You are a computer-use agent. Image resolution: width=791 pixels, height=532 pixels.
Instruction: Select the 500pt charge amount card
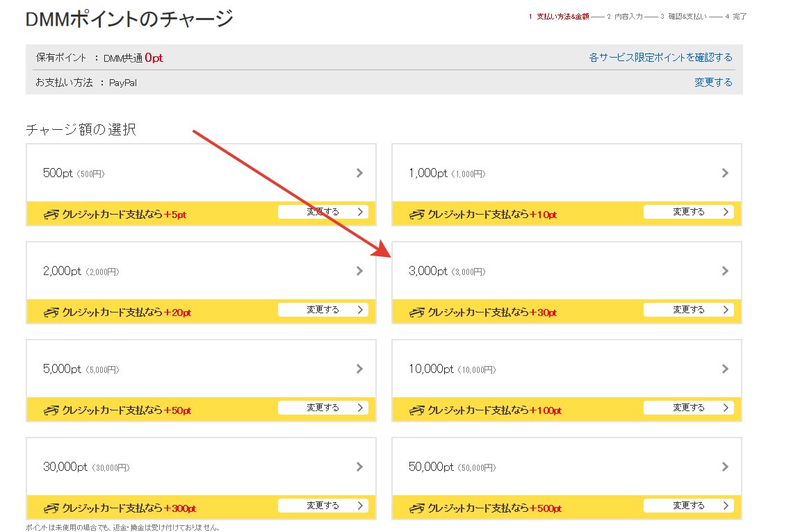pos(201,173)
